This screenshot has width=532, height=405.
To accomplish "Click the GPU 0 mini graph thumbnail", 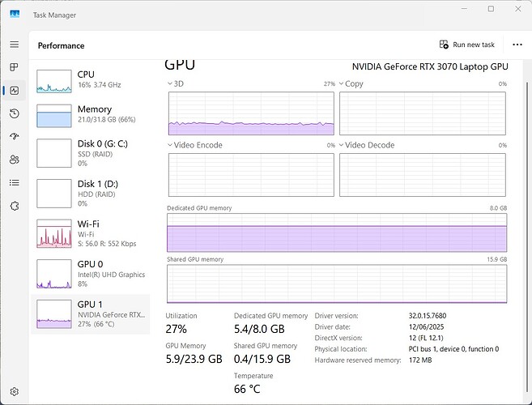I will [x=54, y=274].
